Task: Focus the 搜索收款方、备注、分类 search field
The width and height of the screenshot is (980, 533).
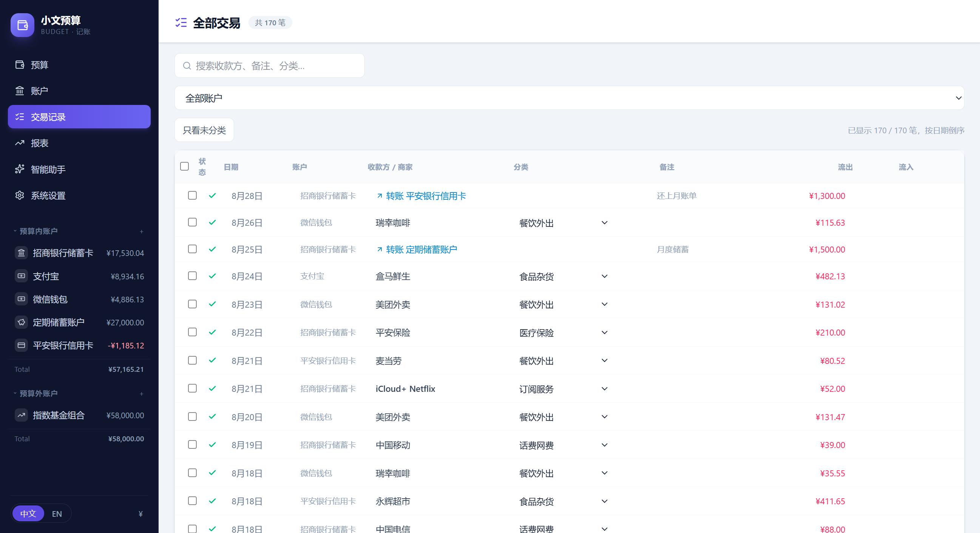Action: (270, 66)
